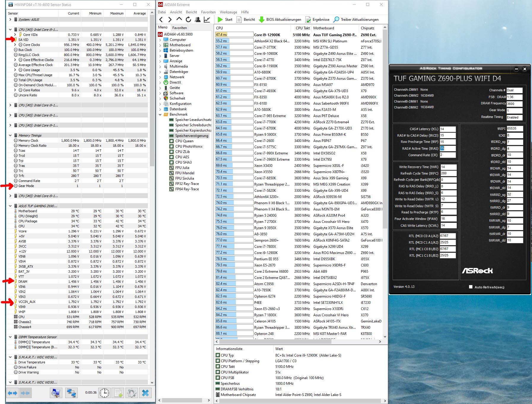Click AIDA64 user favorites icon
Viewport: 532px width, 404px height.
198,20
